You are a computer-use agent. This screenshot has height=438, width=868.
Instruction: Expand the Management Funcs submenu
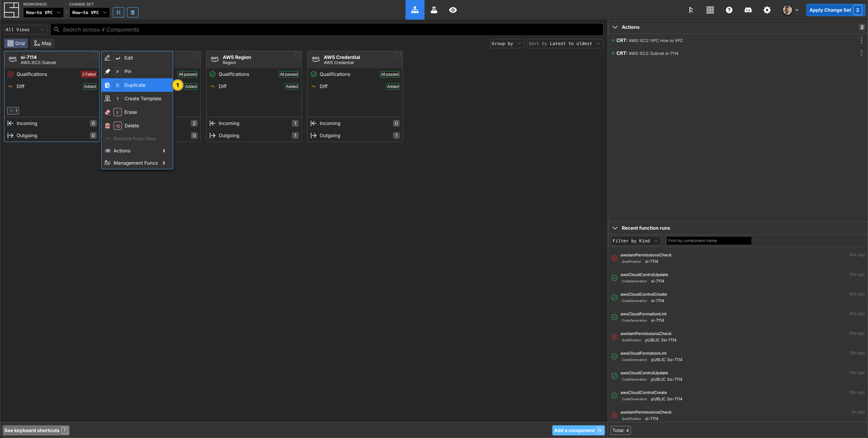click(137, 163)
